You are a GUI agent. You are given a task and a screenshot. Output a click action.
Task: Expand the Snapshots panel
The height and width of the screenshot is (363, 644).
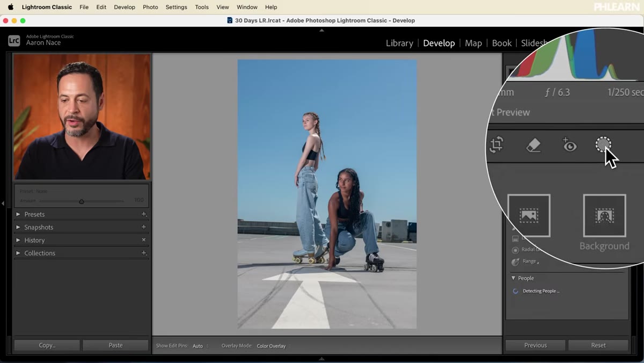18,227
